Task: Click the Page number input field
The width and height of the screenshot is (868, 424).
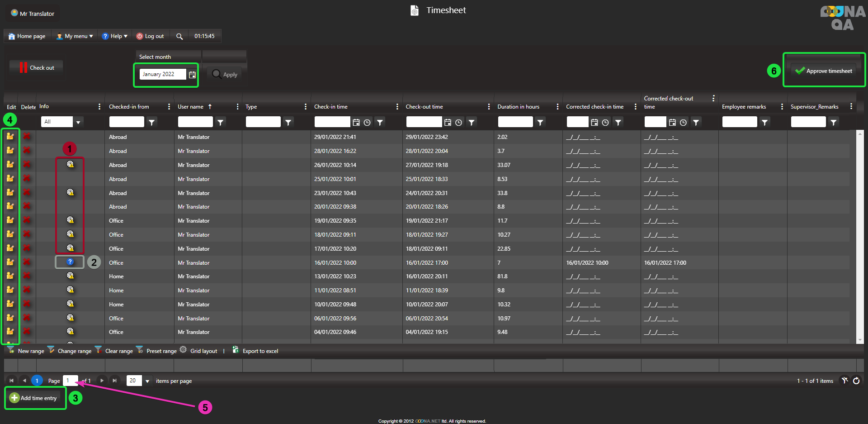Action: point(70,381)
